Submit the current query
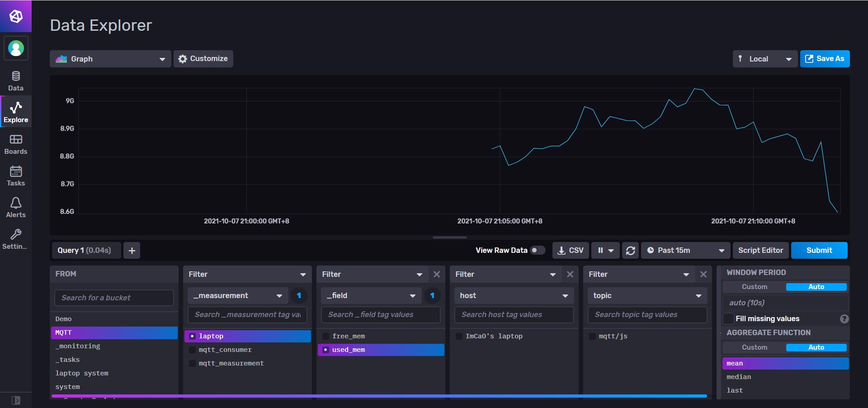 820,250
